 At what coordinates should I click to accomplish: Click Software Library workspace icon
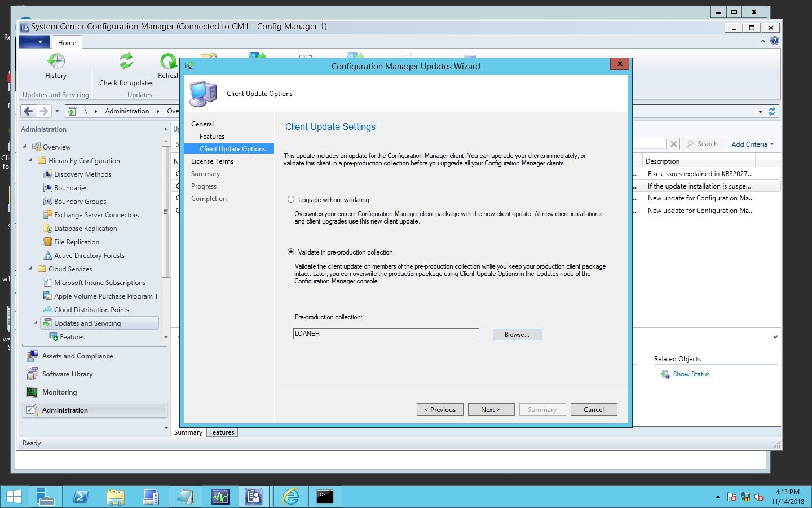click(x=32, y=374)
